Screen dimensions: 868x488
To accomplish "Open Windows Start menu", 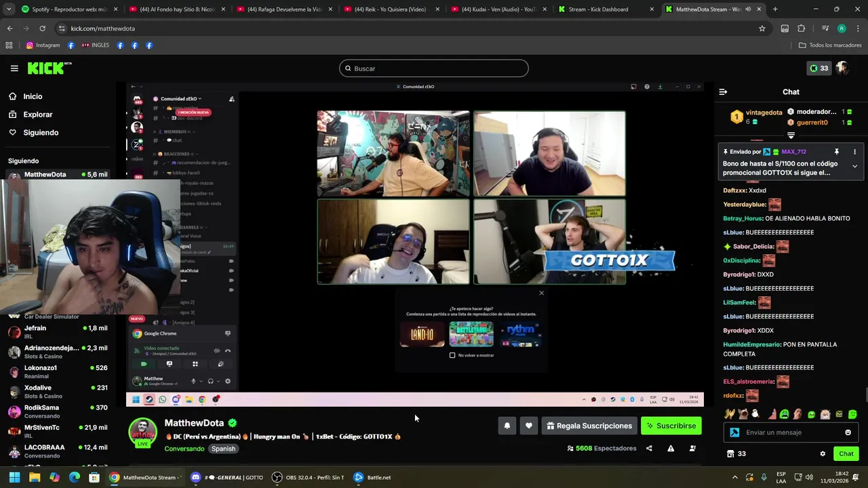I will [14, 477].
